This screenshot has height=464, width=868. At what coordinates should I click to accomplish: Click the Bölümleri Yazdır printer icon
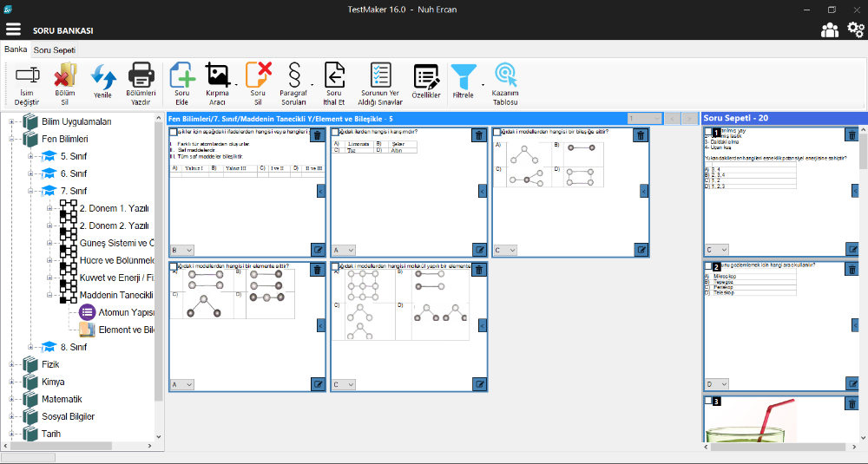pos(141,76)
